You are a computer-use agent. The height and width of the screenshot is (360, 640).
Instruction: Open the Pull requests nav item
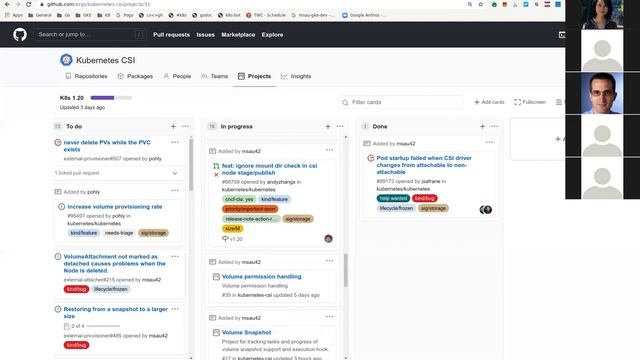tap(171, 35)
